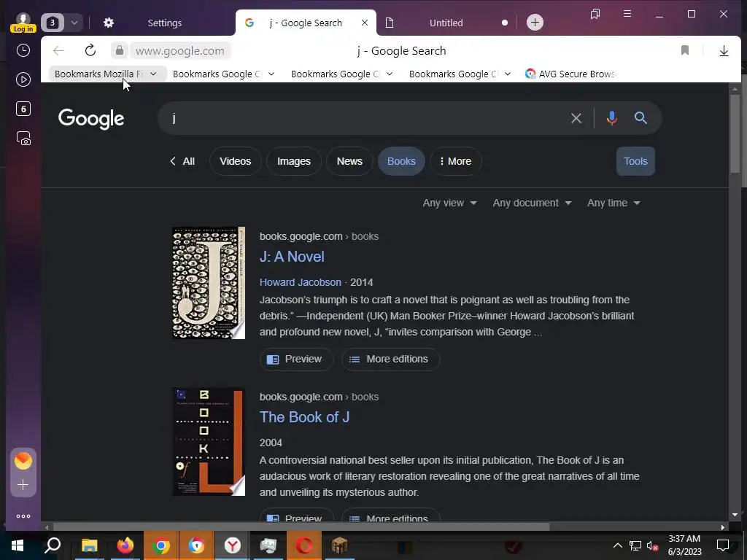Image resolution: width=747 pixels, height=560 pixels.
Task: Open the Howard Jacobson author link
Action: [300, 282]
